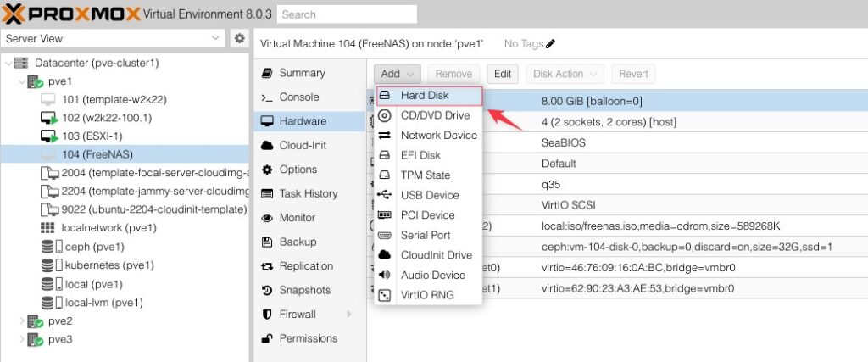The height and width of the screenshot is (362, 868).
Task: Open the Backup tab
Action: coord(309,242)
